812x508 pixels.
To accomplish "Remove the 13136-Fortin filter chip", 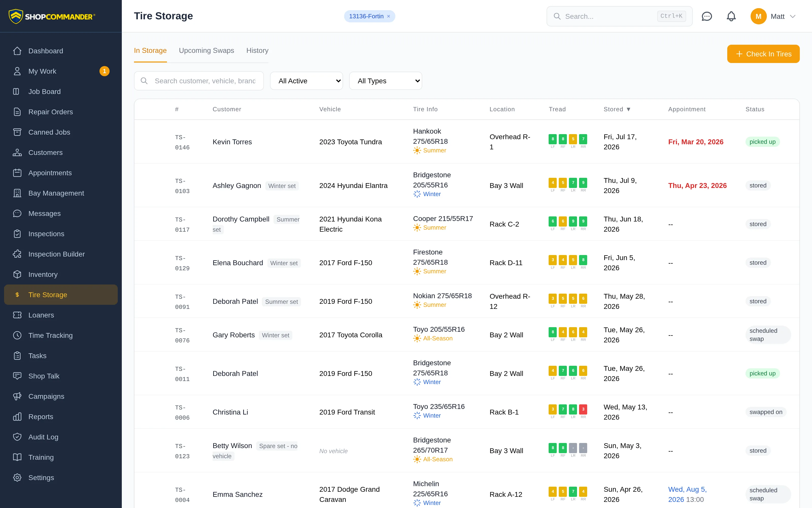I will [388, 16].
